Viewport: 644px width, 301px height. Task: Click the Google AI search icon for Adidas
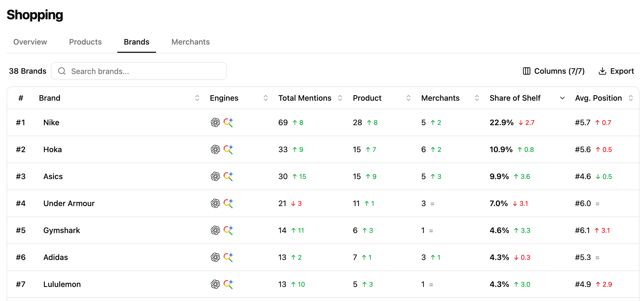click(x=228, y=257)
